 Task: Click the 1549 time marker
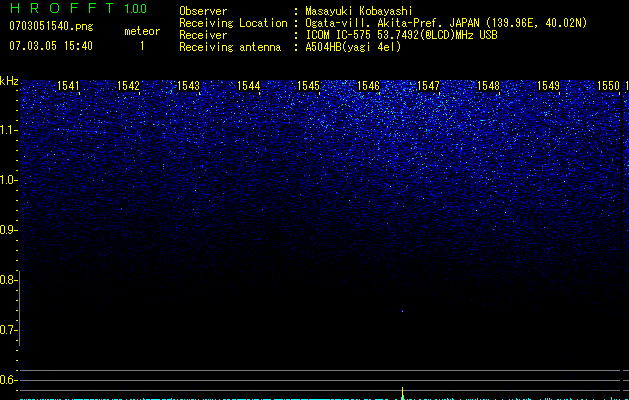coord(548,86)
